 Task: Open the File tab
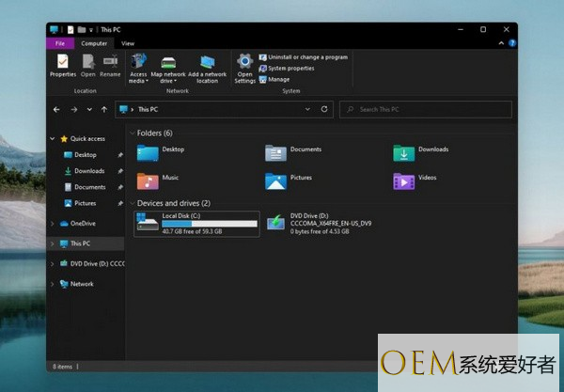tap(60, 43)
